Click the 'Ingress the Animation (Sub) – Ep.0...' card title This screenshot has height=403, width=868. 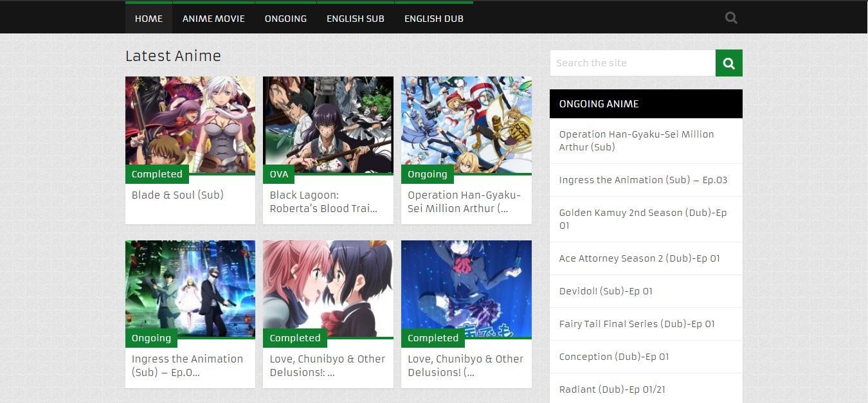(x=187, y=366)
